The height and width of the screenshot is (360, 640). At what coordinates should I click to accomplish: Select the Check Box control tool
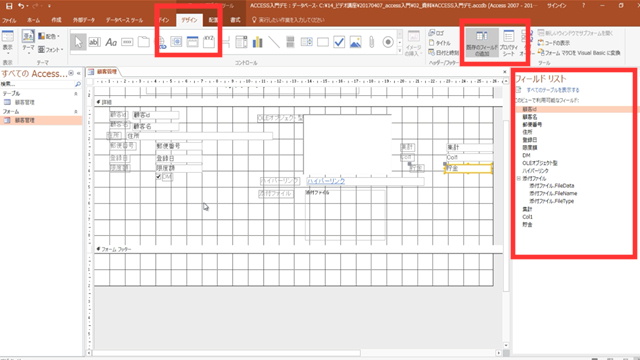click(339, 42)
